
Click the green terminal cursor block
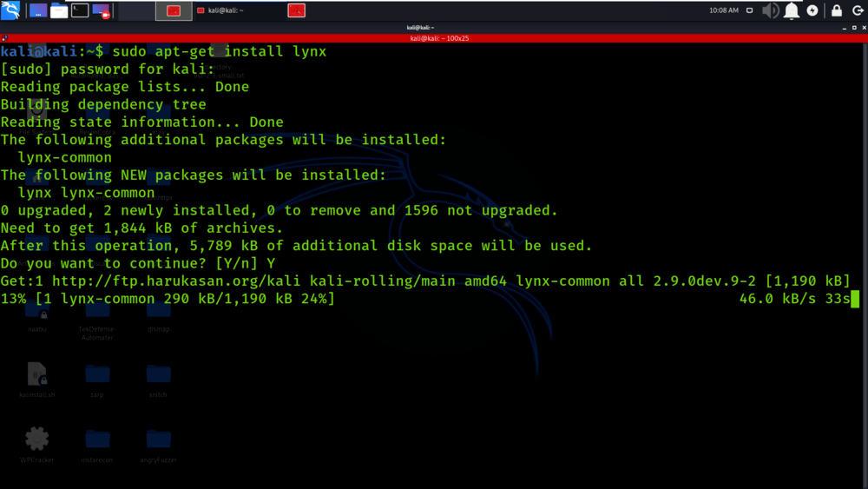tap(855, 299)
